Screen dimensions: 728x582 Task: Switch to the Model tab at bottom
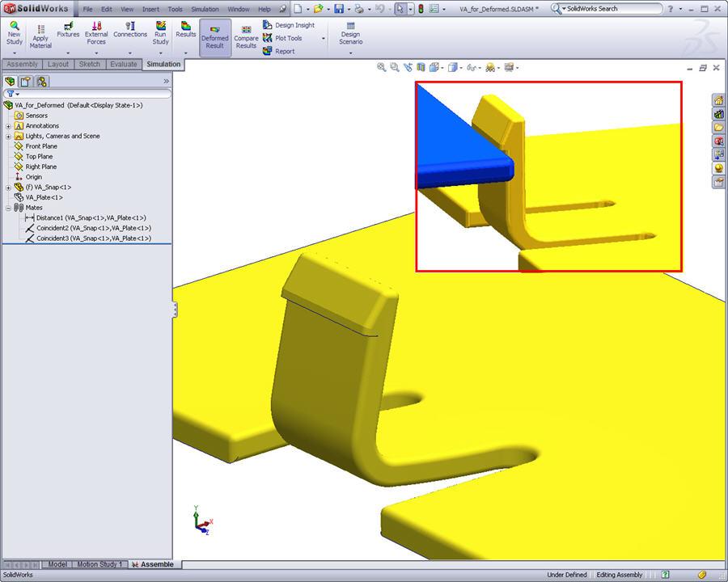point(57,564)
